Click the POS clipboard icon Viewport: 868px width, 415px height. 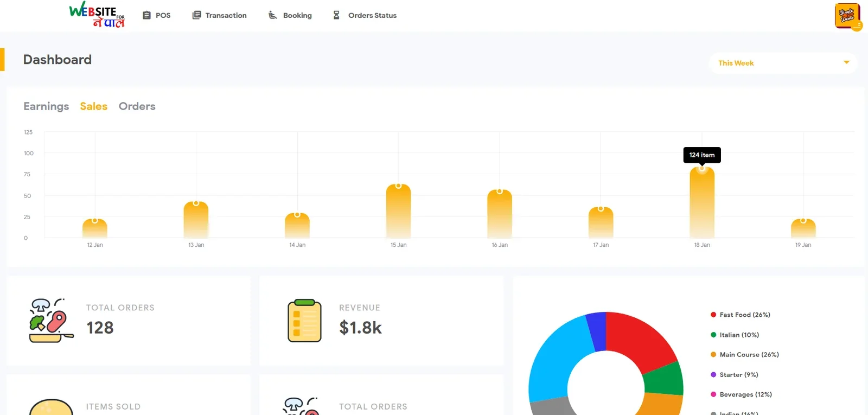click(146, 15)
